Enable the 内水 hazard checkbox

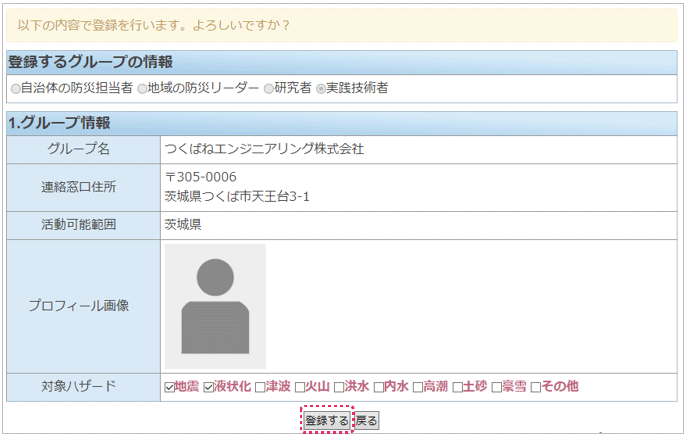379,387
